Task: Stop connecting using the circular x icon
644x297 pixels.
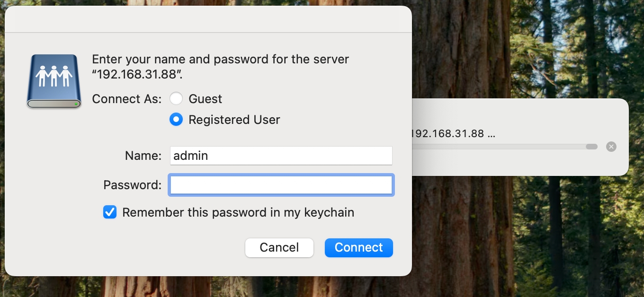Action: coord(611,147)
